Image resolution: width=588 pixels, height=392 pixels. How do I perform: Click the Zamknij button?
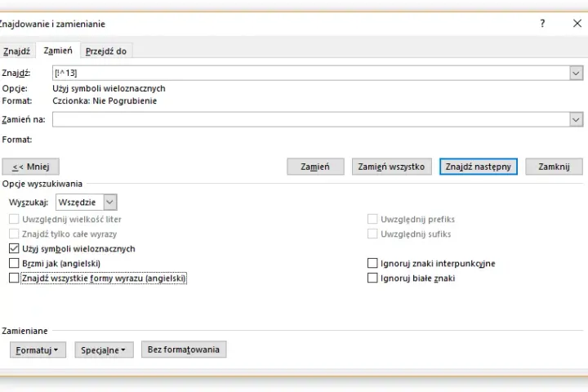(554, 167)
